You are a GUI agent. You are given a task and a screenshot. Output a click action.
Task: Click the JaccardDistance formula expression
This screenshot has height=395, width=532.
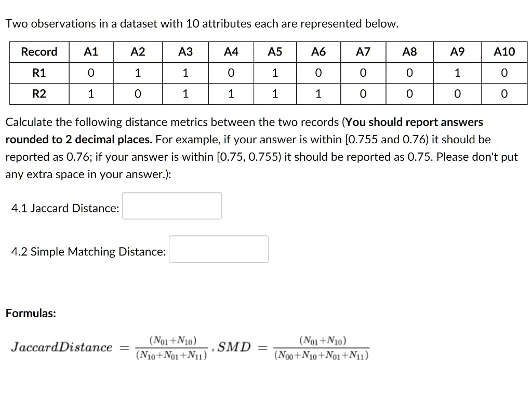click(109, 347)
